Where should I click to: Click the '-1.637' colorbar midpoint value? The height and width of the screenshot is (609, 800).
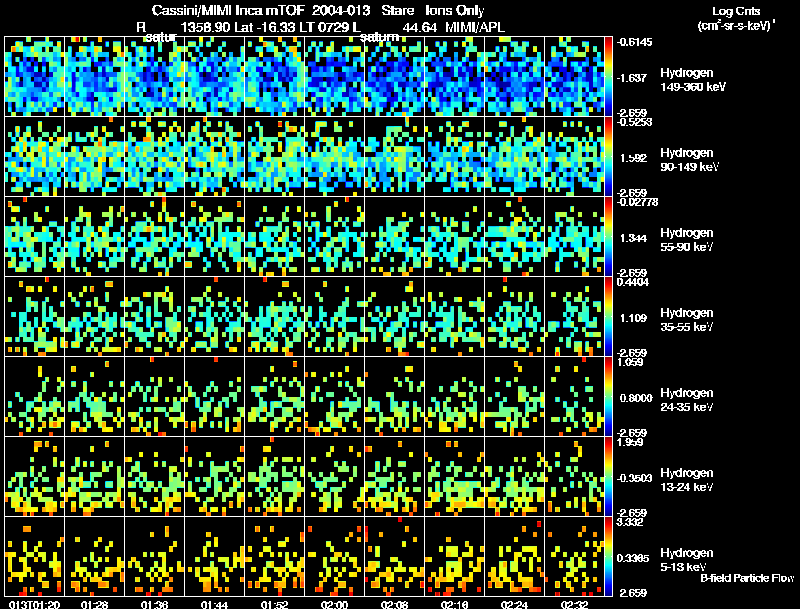coord(633,78)
